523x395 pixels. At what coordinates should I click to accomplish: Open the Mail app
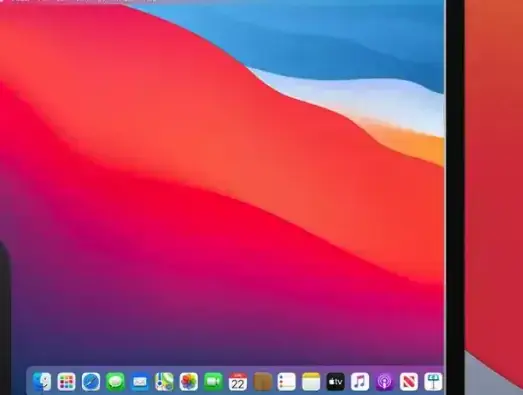pyautogui.click(x=140, y=381)
